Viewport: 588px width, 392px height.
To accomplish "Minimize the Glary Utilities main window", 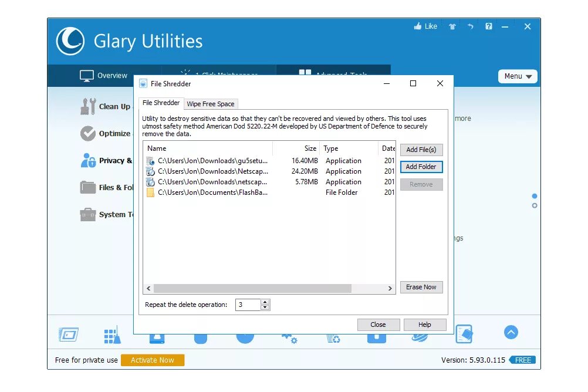I will point(505,26).
